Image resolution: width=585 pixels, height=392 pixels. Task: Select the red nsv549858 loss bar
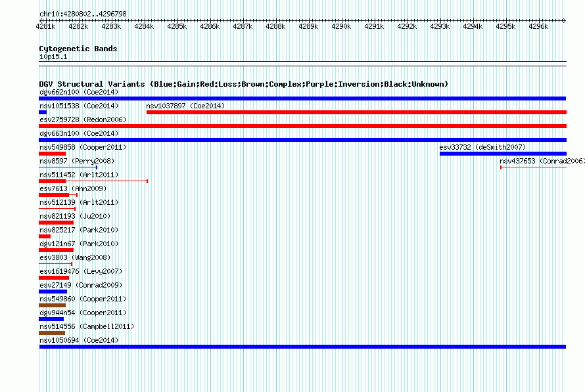point(52,154)
